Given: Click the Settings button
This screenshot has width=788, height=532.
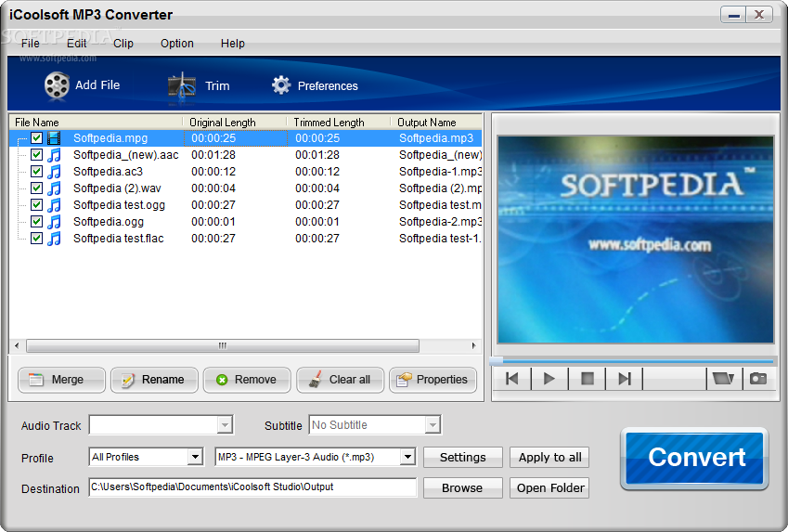Looking at the screenshot, I should click(x=463, y=457).
